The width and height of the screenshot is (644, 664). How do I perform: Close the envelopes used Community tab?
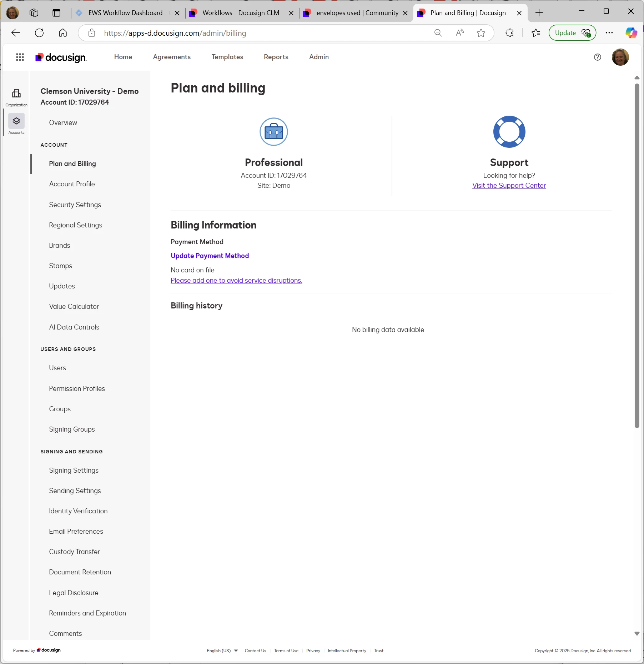coord(406,13)
